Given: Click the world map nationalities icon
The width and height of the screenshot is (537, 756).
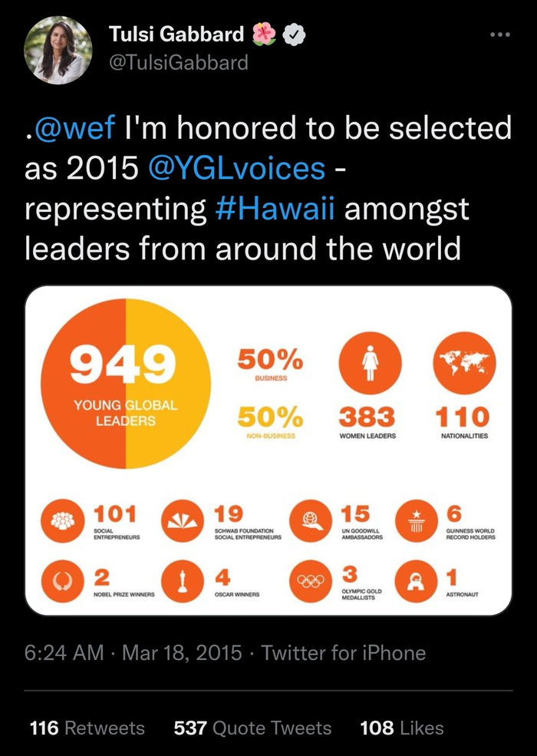Looking at the screenshot, I should click(464, 363).
